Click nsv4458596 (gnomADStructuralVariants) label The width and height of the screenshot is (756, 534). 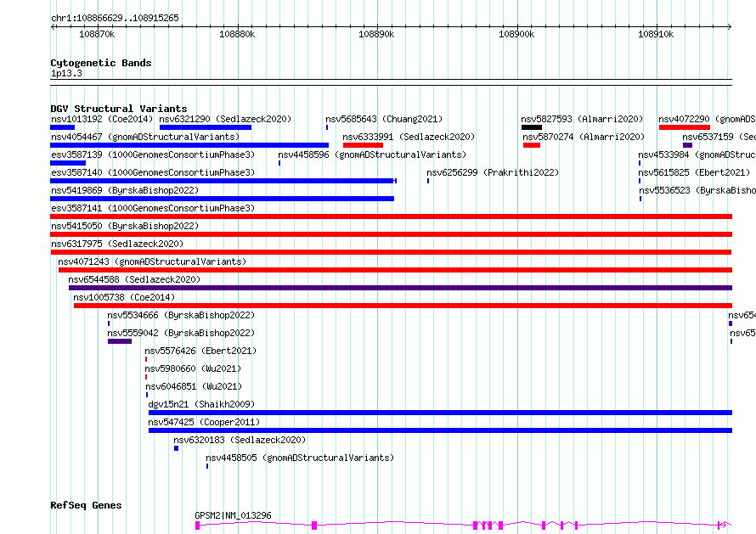[372, 155]
